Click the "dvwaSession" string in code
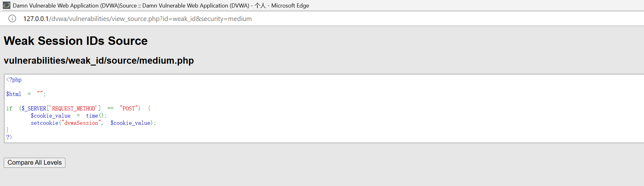This screenshot has height=186, width=644. [x=81, y=123]
